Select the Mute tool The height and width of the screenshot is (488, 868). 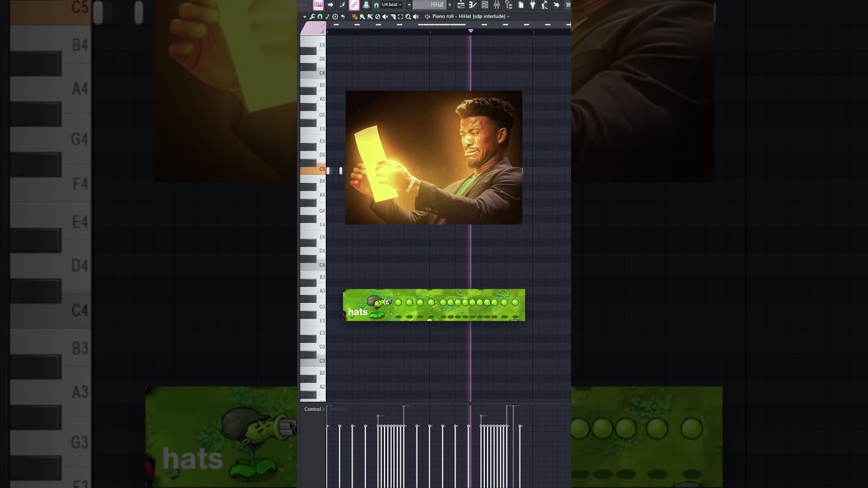pos(385,16)
